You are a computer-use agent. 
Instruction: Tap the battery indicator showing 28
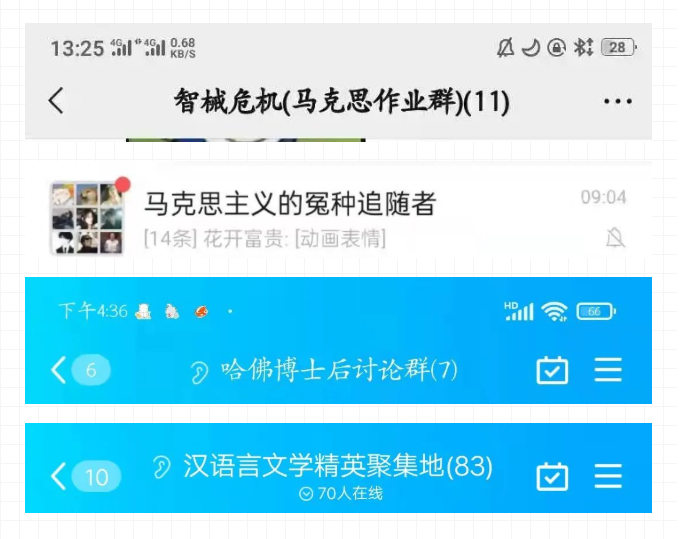coord(619,47)
